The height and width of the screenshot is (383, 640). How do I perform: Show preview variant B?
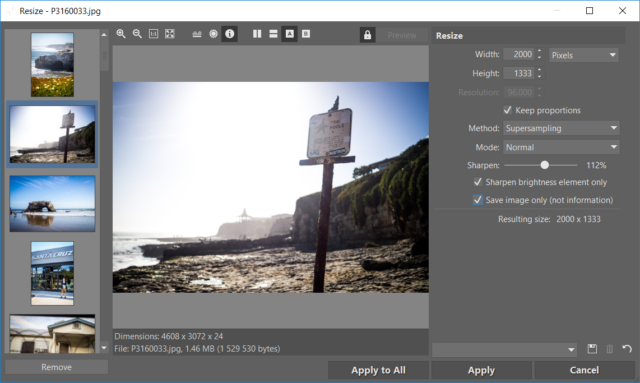coord(306,34)
